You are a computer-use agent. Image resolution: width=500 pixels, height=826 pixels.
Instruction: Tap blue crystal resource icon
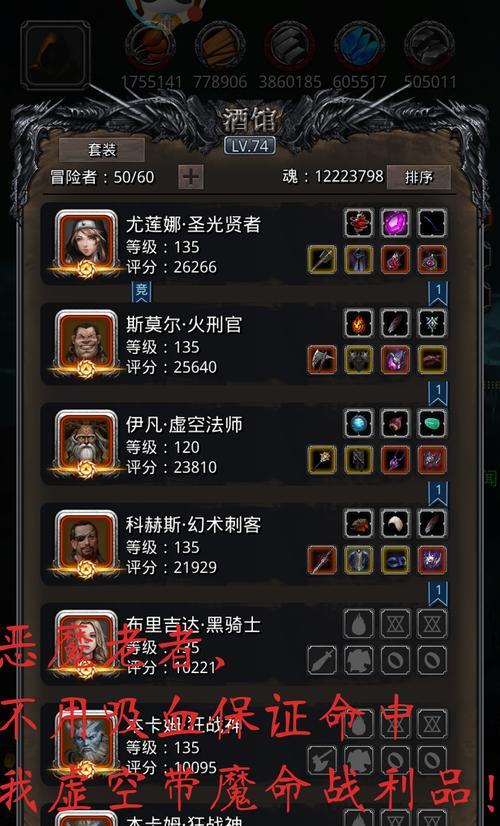pos(359,46)
